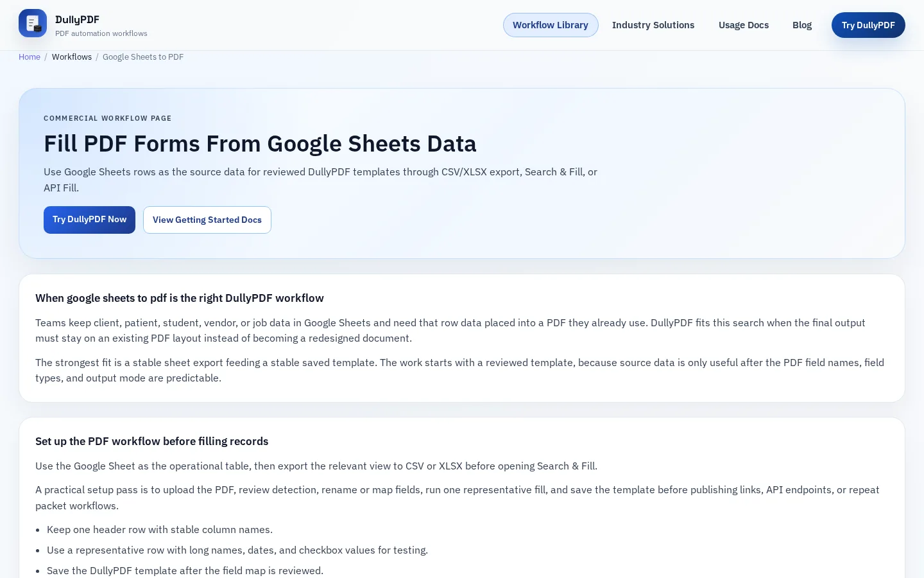This screenshot has width=924, height=578.
Task: Click the 'A practical setup pass' paragraph
Action: [x=458, y=498]
